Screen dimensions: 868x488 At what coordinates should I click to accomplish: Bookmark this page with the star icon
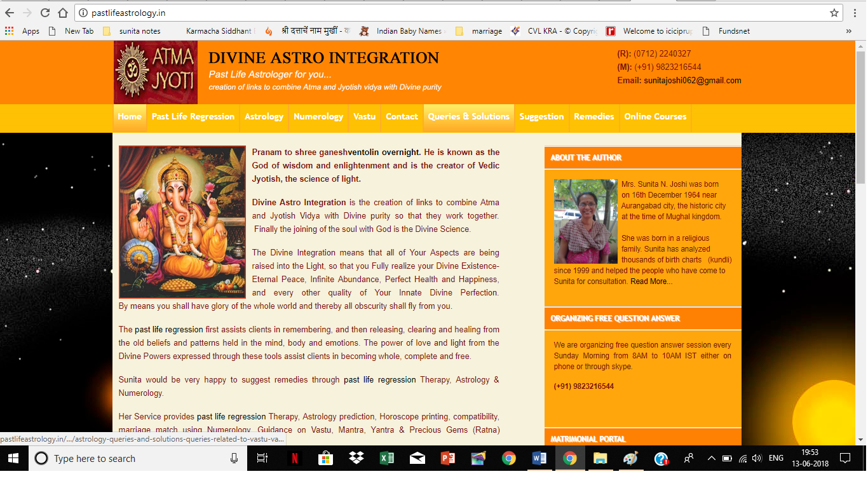(834, 13)
